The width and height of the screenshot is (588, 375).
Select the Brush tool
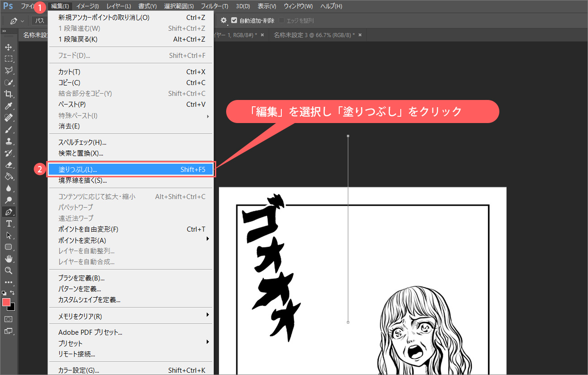click(x=8, y=129)
